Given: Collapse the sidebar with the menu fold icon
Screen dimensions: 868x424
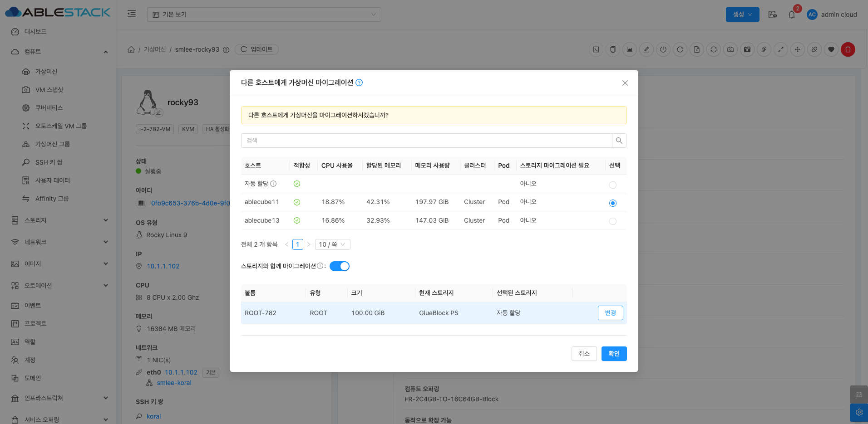Looking at the screenshot, I should click(132, 14).
